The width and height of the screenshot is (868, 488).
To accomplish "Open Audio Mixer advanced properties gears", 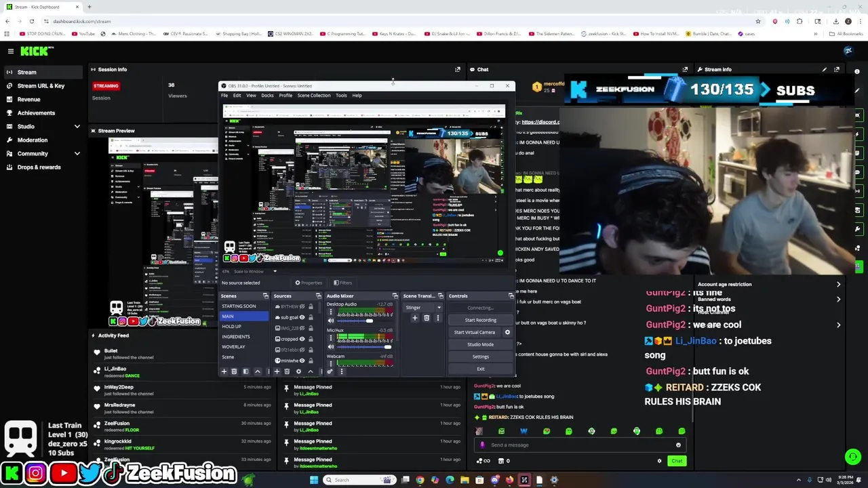I will (330, 371).
